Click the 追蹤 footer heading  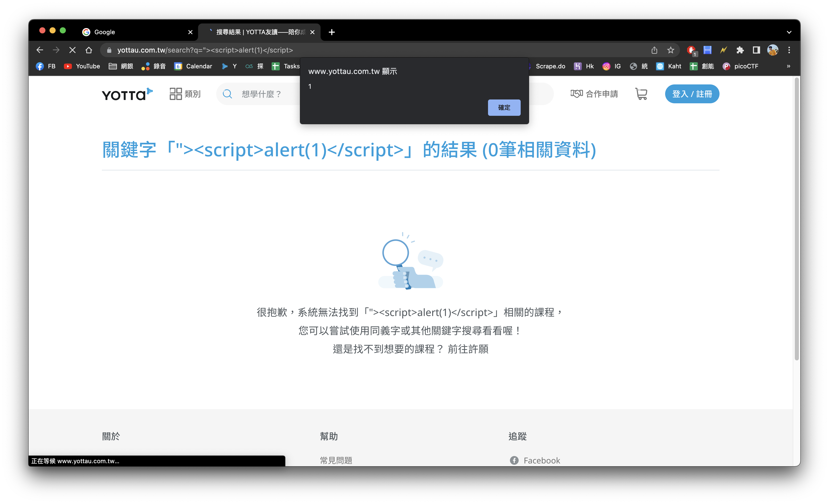pos(517,436)
